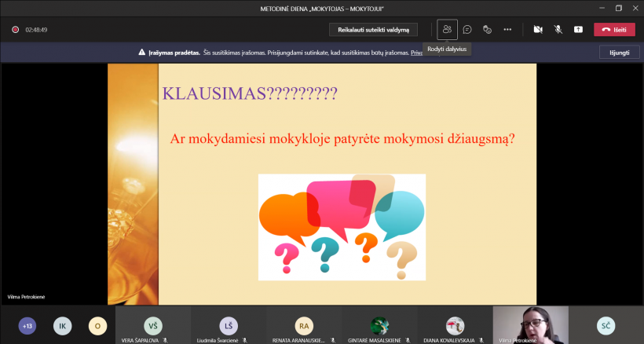Show the +13 additional participants
This screenshot has width=644, height=344.
tap(27, 326)
